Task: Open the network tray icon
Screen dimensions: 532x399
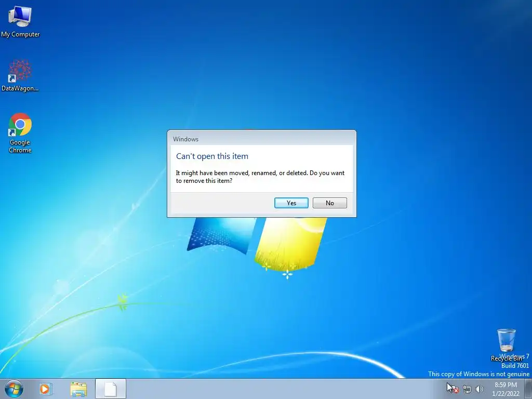Action: 467,389
